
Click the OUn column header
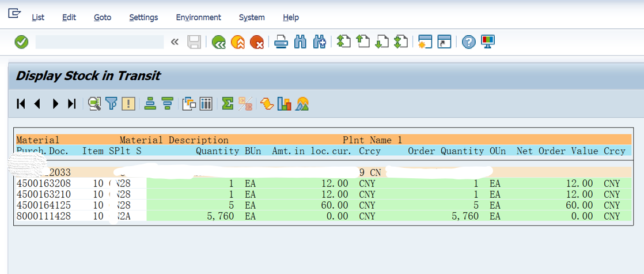pos(498,151)
